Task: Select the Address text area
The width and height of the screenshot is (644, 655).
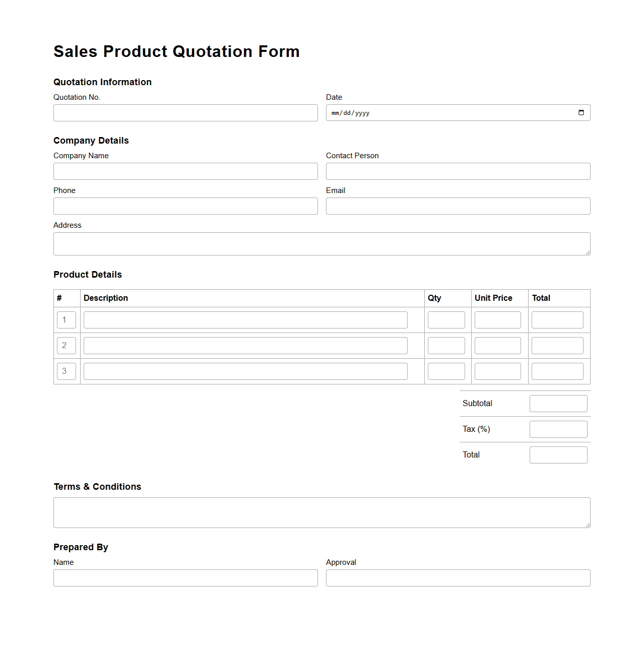Action: point(321,243)
